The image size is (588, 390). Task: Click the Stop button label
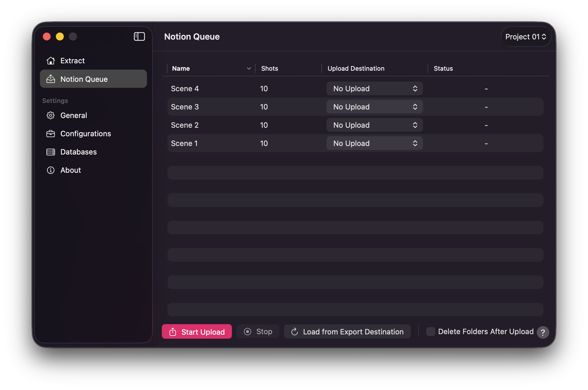click(x=264, y=332)
